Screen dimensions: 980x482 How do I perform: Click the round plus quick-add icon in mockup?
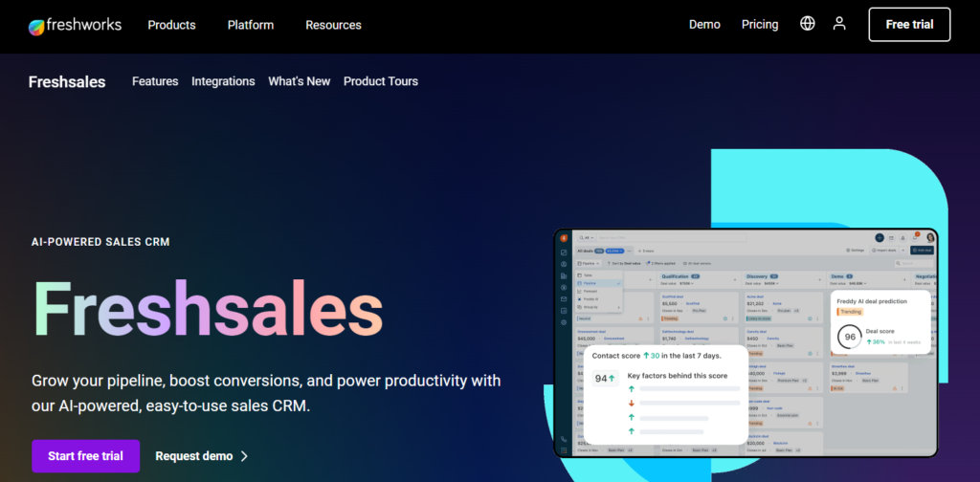pos(880,238)
